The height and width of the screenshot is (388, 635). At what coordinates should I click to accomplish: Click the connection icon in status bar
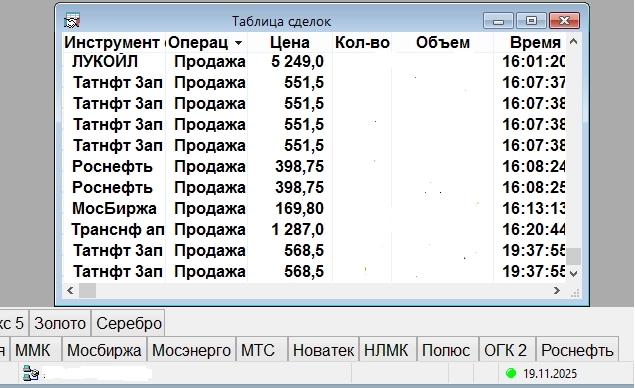(x=31, y=373)
